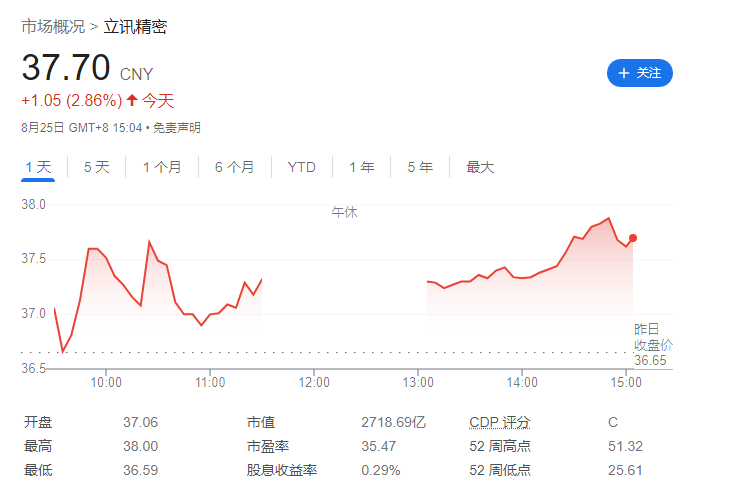Select the 1 天 time range tab

pyautogui.click(x=38, y=167)
